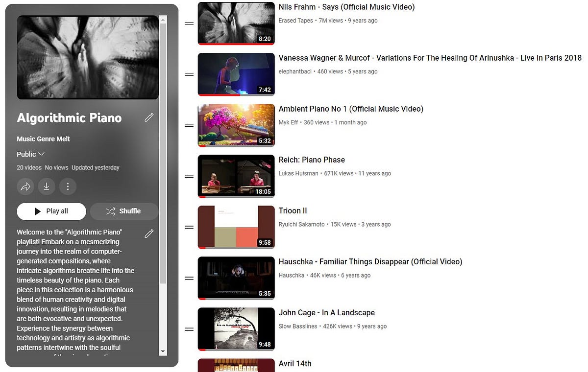Viewport: 588px width, 372px height.
Task: Click the playlist cover image at the top
Action: [87, 57]
